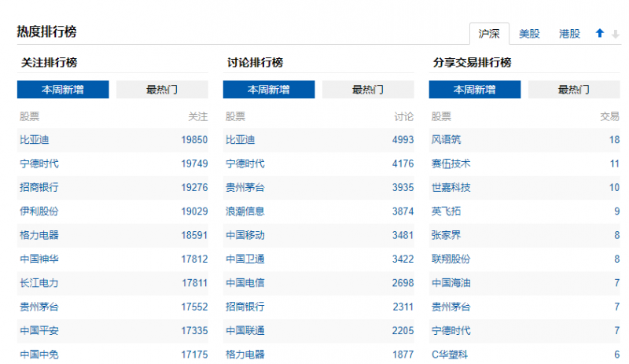Click the 关注 value 19749

click(194, 164)
